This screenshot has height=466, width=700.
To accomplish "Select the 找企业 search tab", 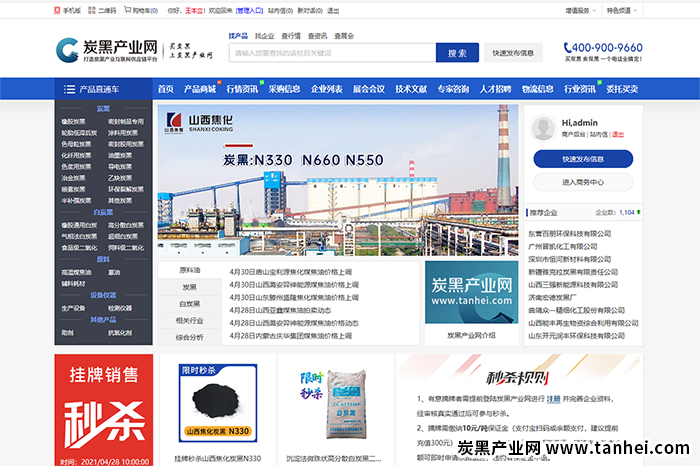I will click(264, 36).
